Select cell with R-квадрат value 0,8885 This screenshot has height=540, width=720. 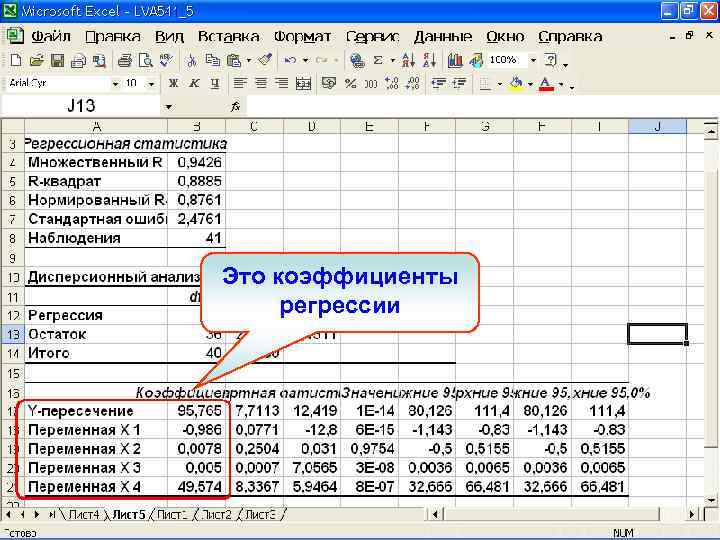(197, 181)
